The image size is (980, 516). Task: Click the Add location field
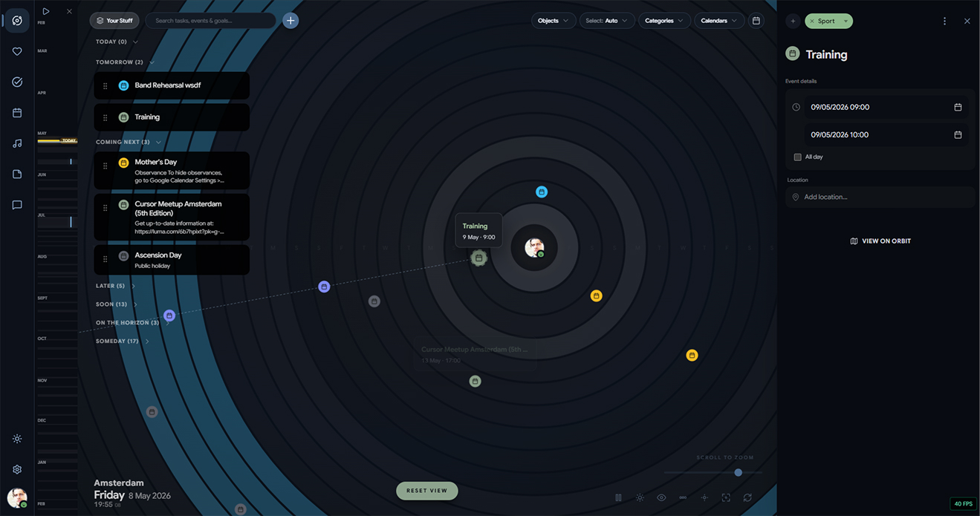point(880,197)
